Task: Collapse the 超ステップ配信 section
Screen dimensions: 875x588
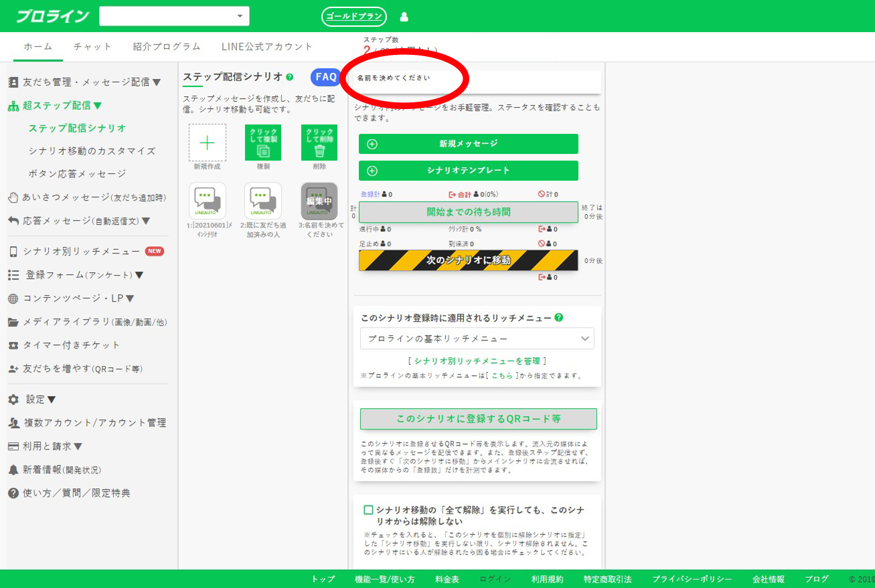Action: (x=56, y=106)
